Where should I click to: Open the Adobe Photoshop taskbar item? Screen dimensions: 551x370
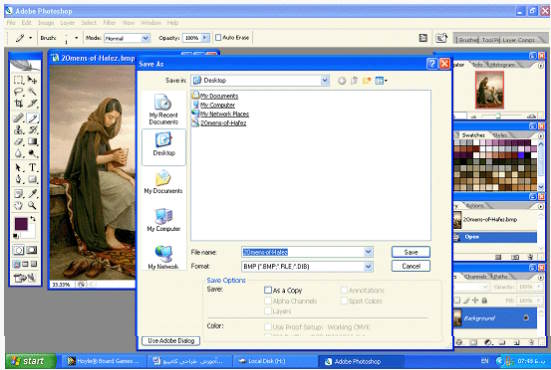(x=360, y=361)
